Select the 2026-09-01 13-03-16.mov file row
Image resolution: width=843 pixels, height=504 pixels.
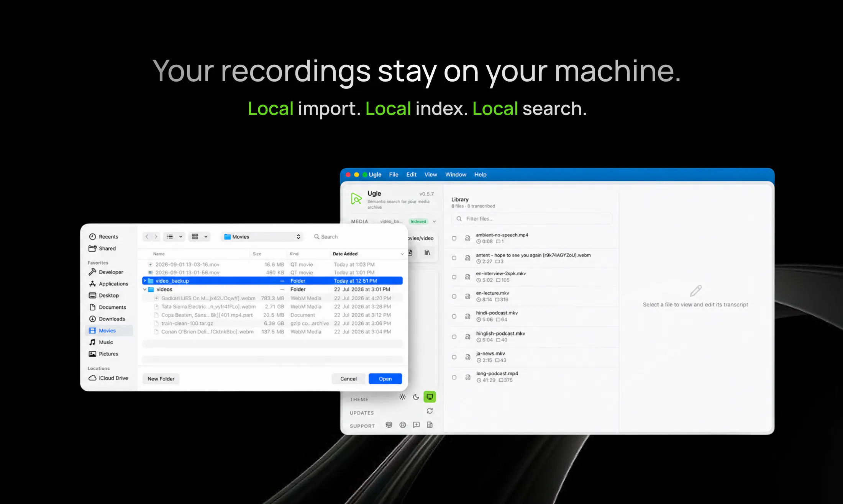(272, 264)
